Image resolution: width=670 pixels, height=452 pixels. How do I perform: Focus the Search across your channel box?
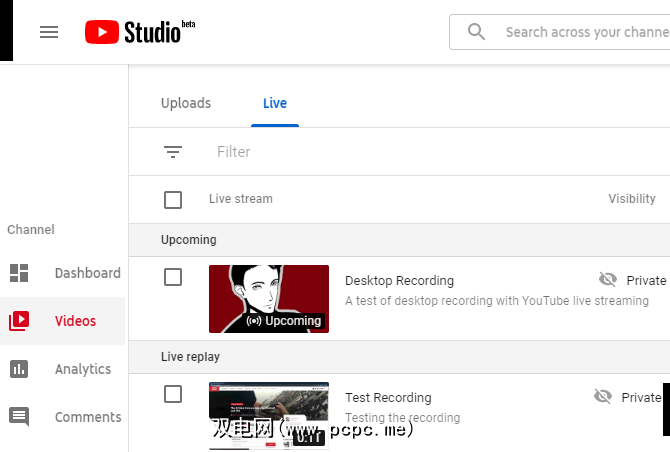click(585, 32)
